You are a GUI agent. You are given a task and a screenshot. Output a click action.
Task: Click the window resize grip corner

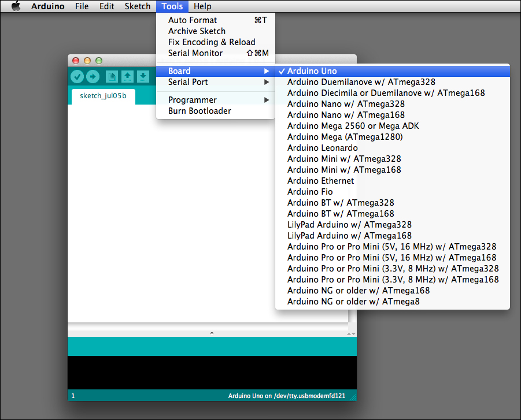tap(353, 396)
